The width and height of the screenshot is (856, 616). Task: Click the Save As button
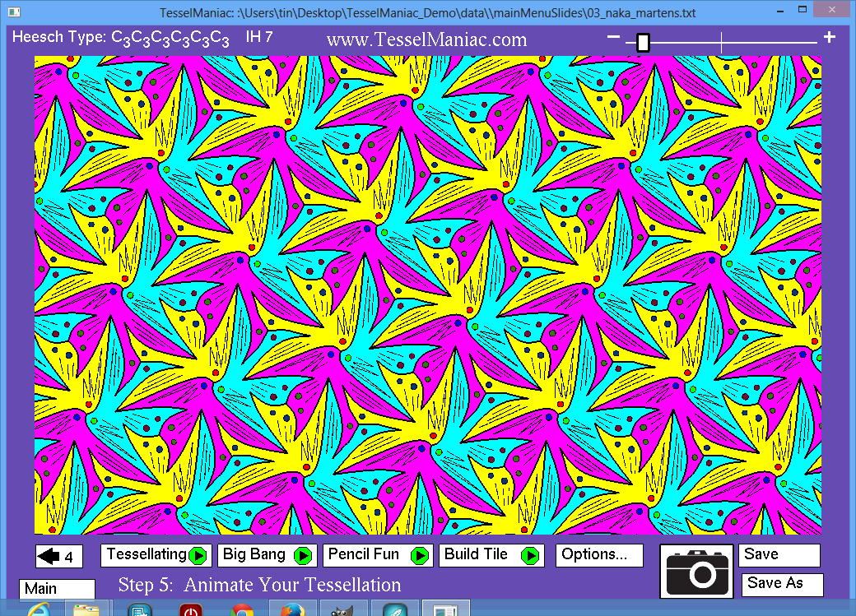(782, 585)
